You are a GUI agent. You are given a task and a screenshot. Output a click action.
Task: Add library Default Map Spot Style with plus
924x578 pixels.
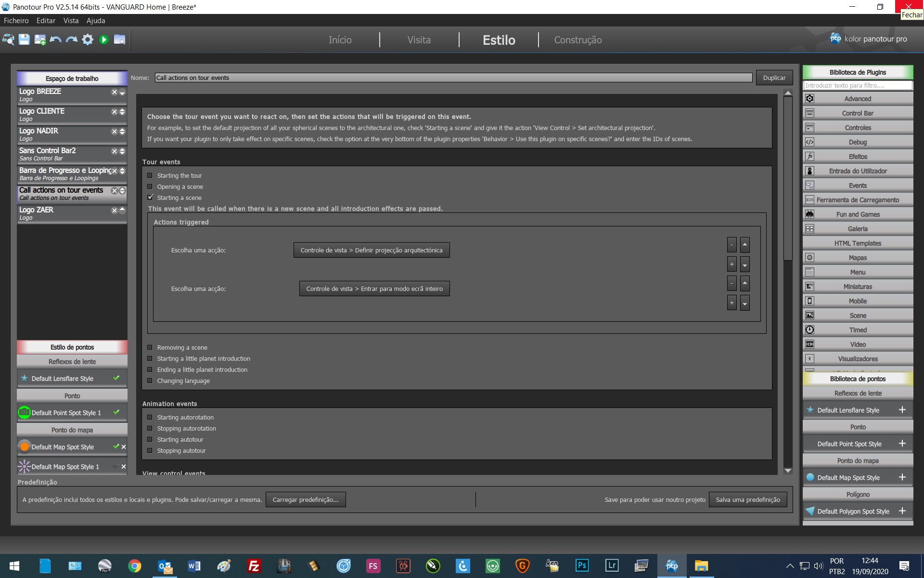click(x=902, y=477)
